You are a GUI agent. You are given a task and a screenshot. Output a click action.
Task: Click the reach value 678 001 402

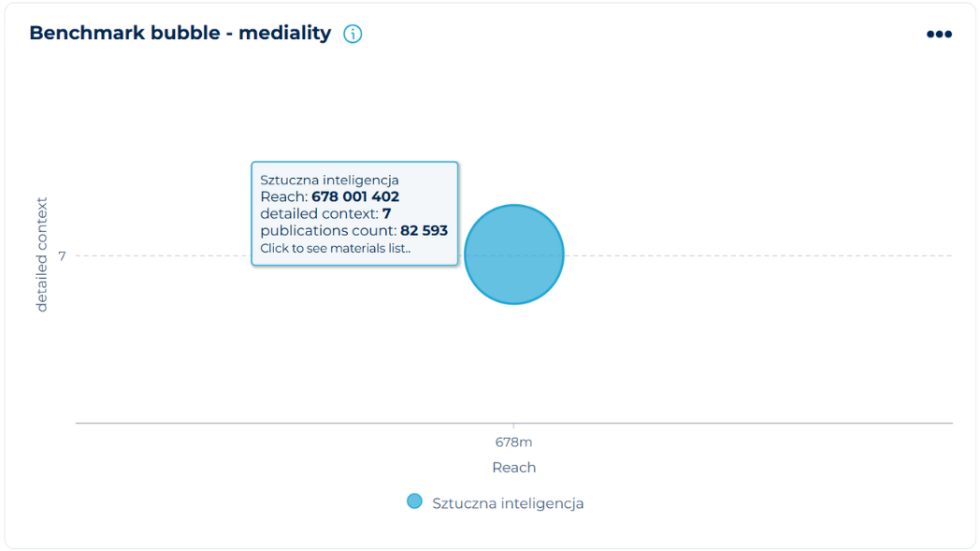[x=355, y=196]
